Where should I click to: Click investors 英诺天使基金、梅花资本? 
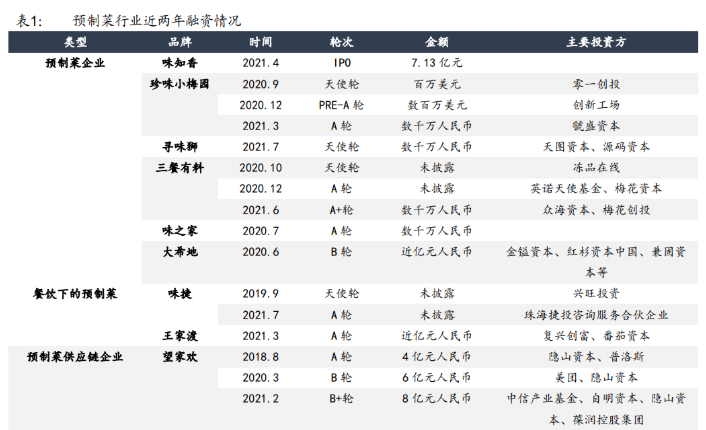(596, 189)
